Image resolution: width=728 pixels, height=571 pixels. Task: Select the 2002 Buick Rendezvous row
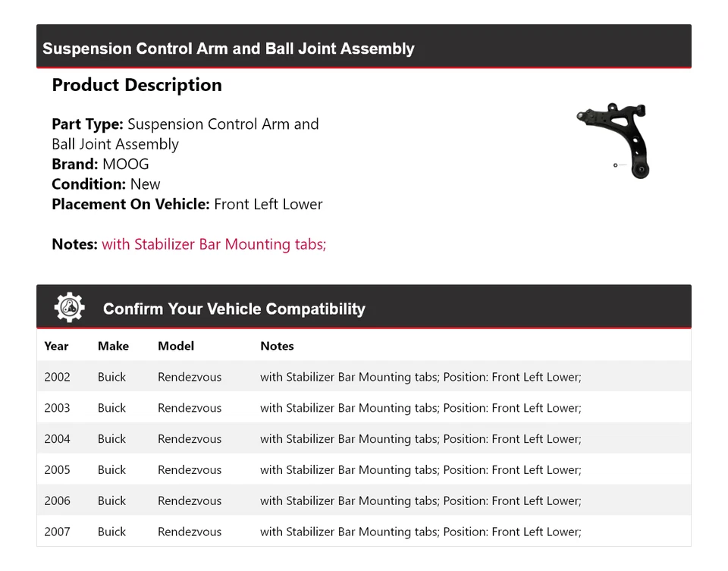363,377
